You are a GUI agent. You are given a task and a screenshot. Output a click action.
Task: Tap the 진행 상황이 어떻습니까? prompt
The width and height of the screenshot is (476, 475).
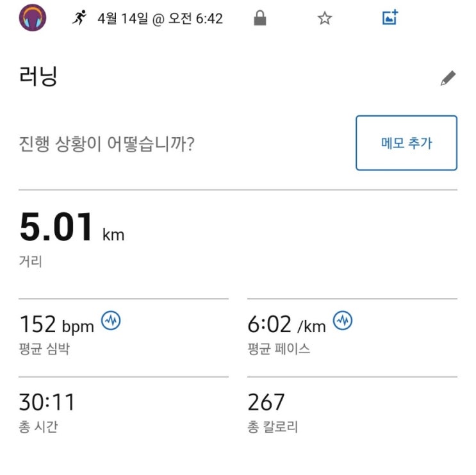[x=107, y=144]
